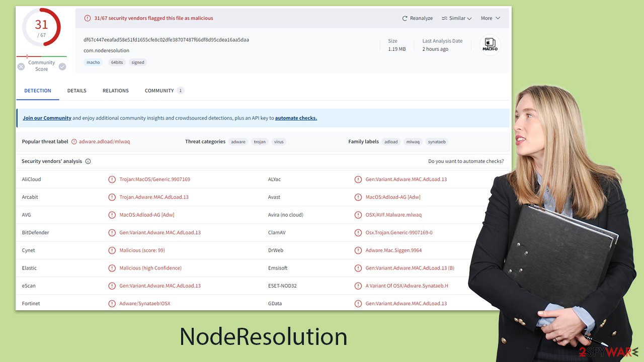
Task: Click the 31/67 detection score circle
Action: (x=41, y=28)
